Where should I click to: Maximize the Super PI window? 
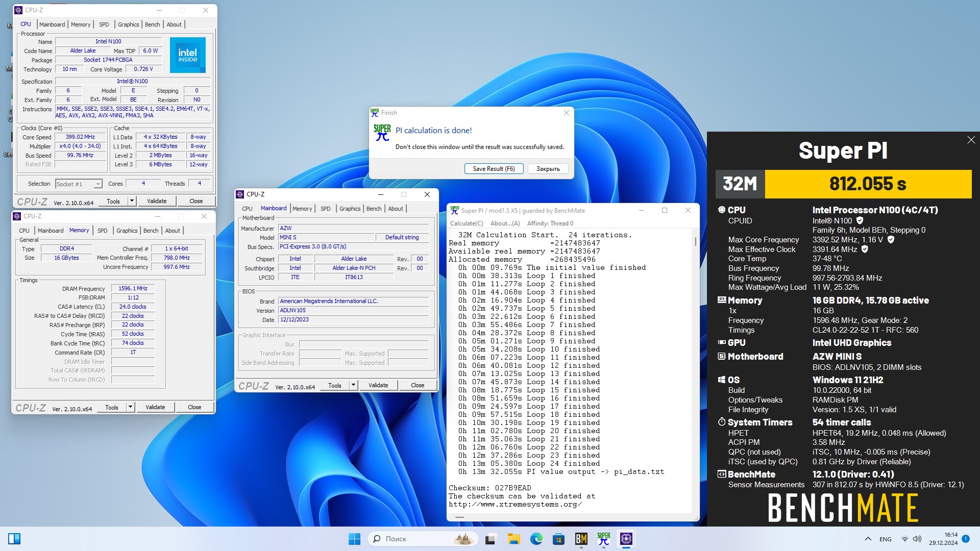pyautogui.click(x=665, y=210)
